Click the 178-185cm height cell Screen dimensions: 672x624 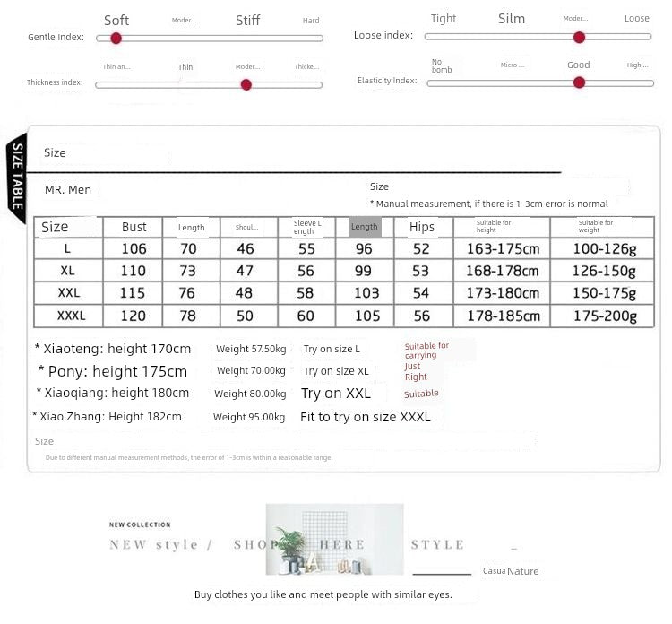502,316
